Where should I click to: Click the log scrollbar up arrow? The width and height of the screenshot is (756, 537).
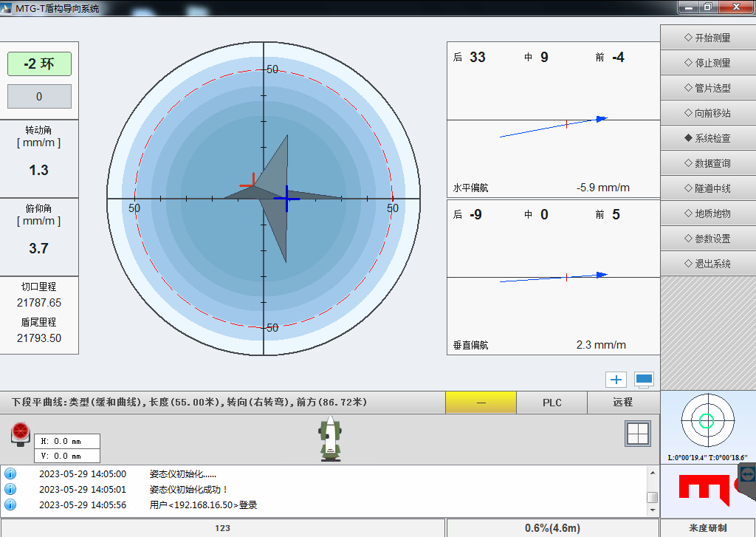pyautogui.click(x=653, y=473)
